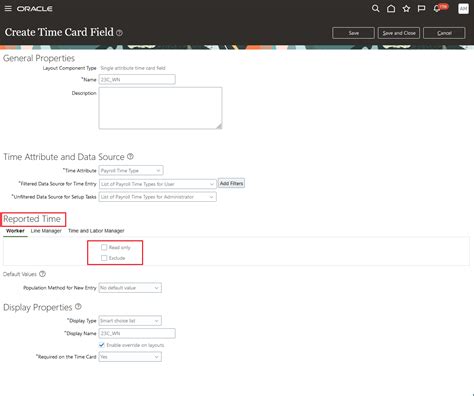Open Population Method for New Entry dropdown

(x=130, y=288)
